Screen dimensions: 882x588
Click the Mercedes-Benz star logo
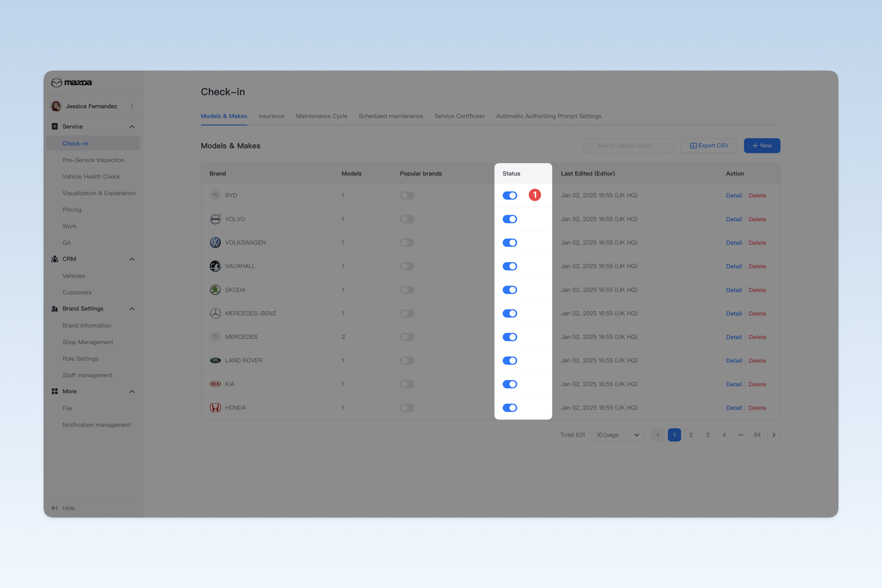[215, 314]
